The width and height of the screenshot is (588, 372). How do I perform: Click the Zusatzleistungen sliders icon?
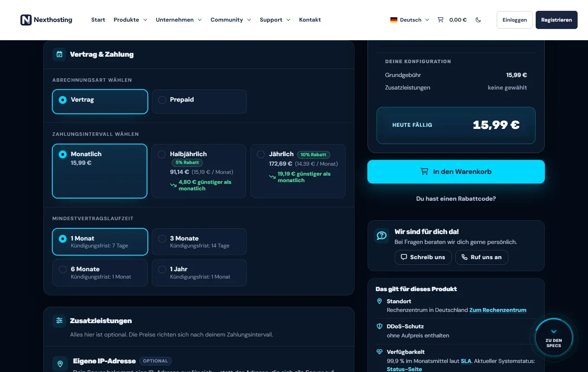pos(59,321)
